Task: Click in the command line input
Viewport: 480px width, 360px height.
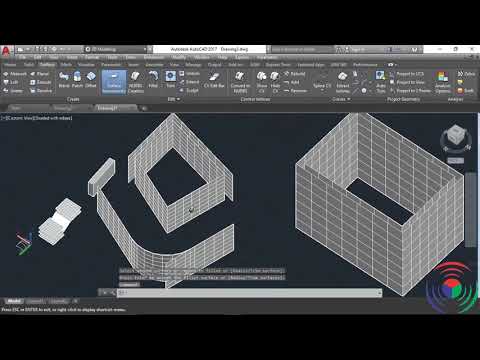Action: 249,293
